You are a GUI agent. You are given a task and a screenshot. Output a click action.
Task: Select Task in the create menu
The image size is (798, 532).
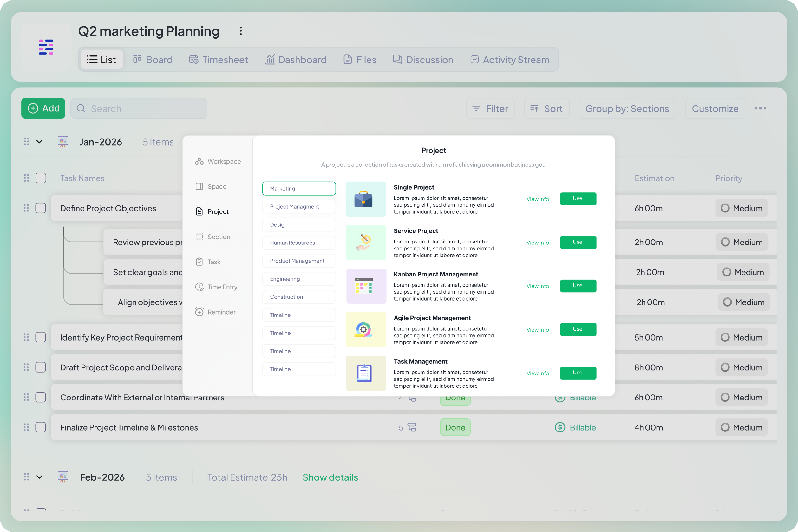[x=208, y=262]
